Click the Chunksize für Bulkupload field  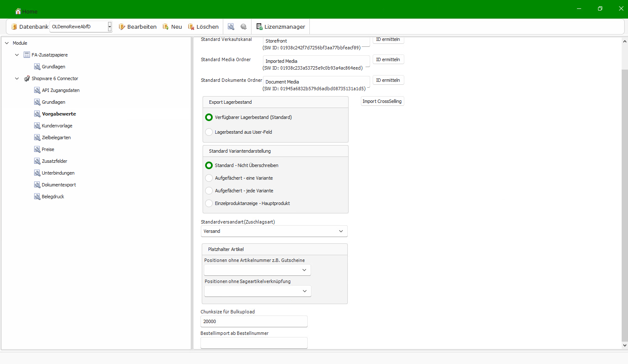254,321
